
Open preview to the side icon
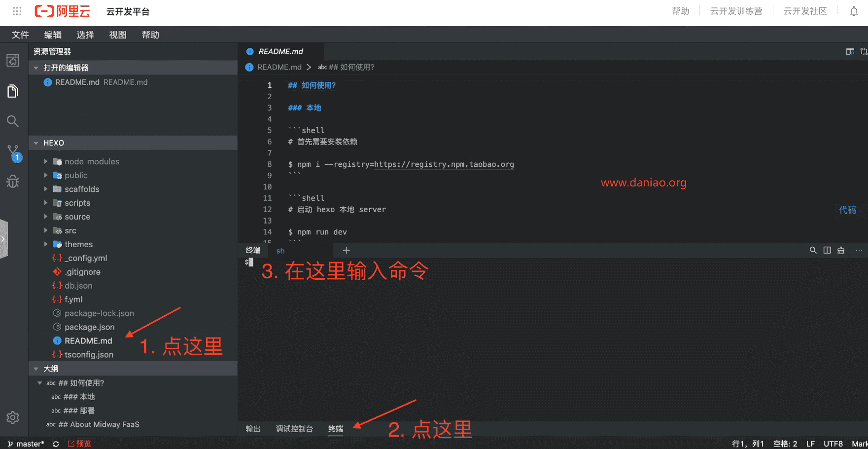[850, 51]
